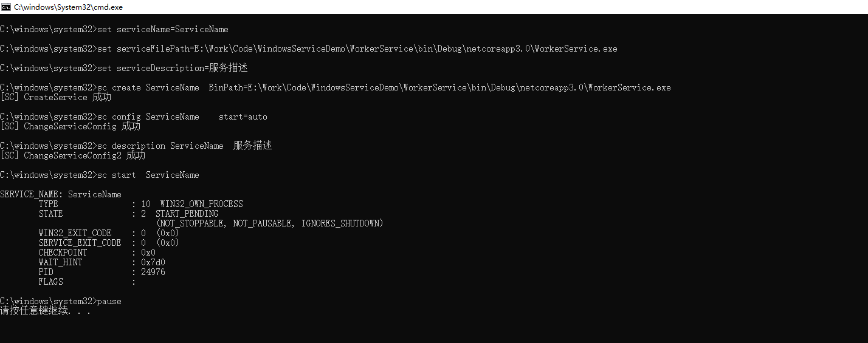Click the "SERVICE_NAME: ServiceName" output line
The height and width of the screenshot is (343, 868).
(x=61, y=194)
